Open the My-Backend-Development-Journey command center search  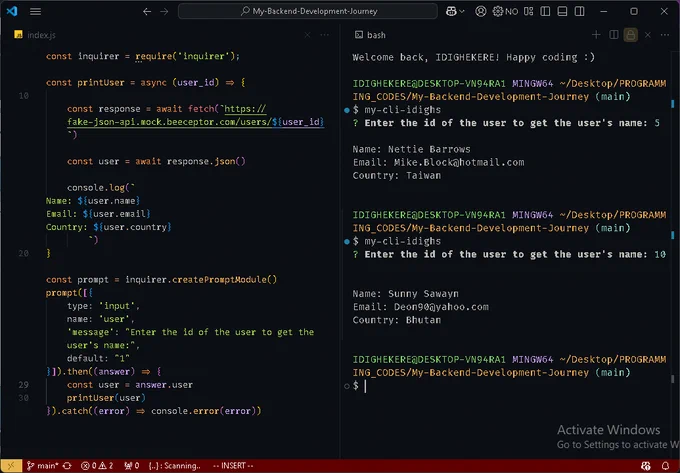[x=307, y=11]
